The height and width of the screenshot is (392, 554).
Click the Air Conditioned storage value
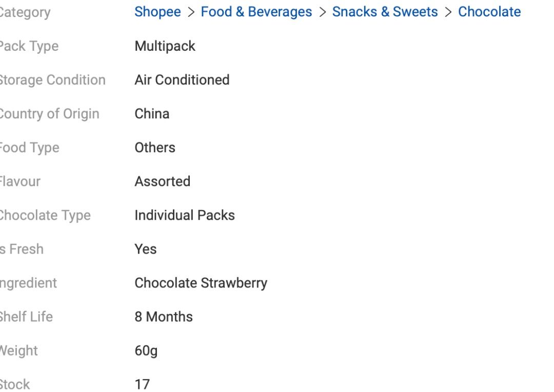coord(182,80)
